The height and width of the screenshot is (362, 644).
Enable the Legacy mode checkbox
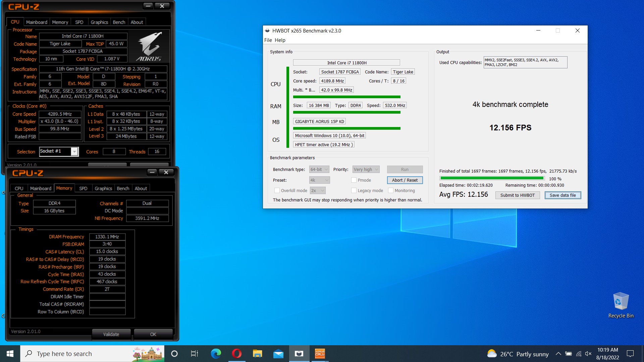354,190
